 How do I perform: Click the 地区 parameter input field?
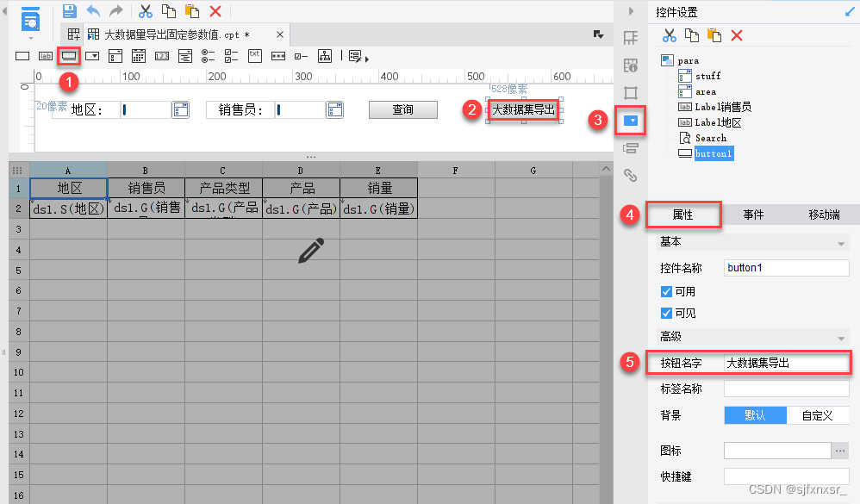146,109
